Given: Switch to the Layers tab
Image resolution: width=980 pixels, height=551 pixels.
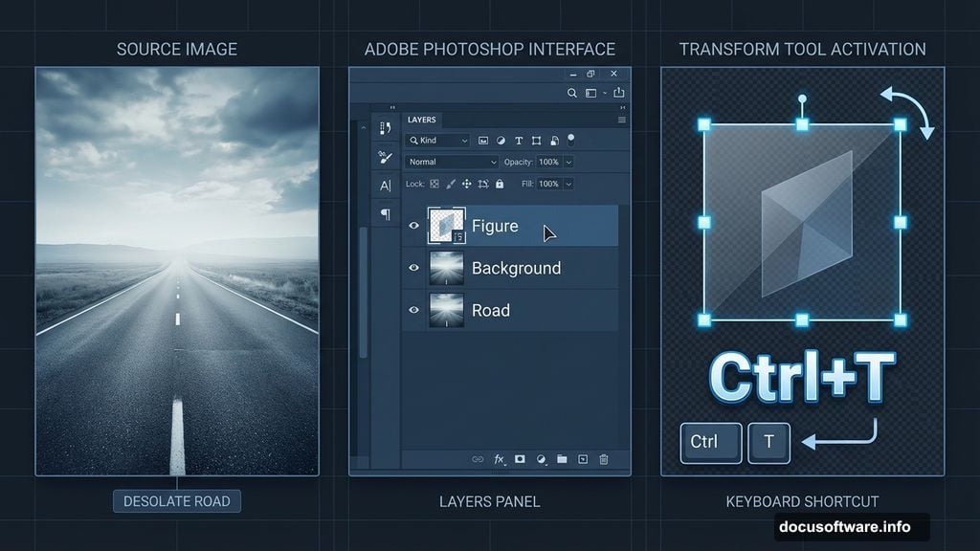Looking at the screenshot, I should coord(421,120).
